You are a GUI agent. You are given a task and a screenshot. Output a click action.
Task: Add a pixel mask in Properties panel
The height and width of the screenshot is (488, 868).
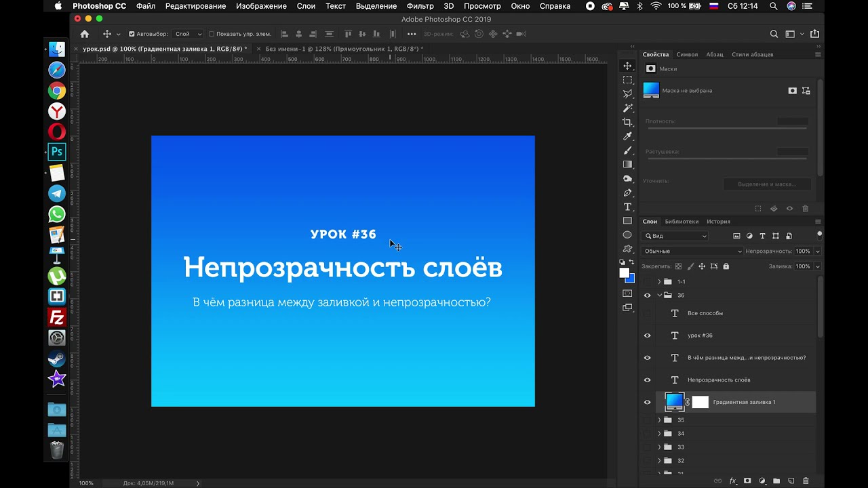pos(792,90)
